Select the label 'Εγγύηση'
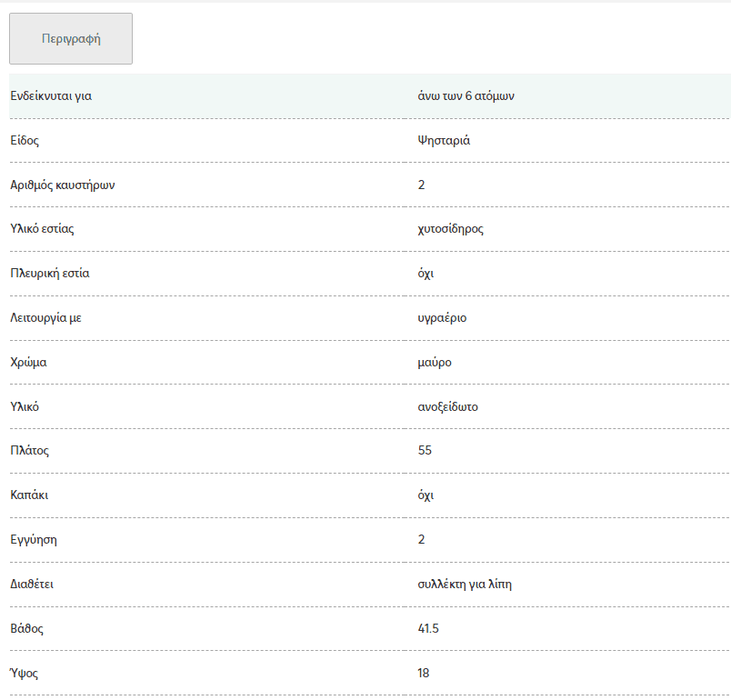 (34, 540)
